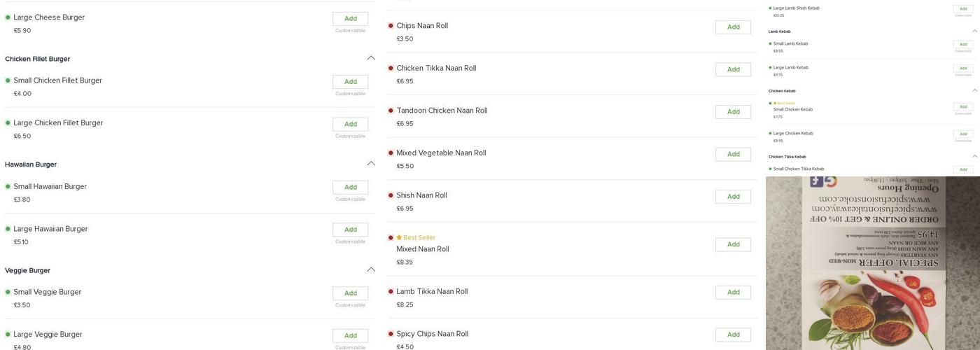Click green dot beside Small Hawaiian Burger

click(8, 187)
